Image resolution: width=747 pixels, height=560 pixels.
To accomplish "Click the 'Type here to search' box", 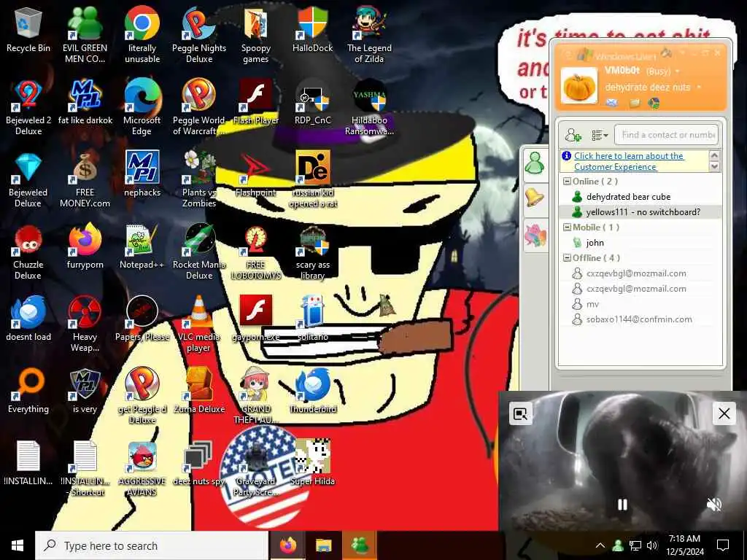I will point(152,545).
